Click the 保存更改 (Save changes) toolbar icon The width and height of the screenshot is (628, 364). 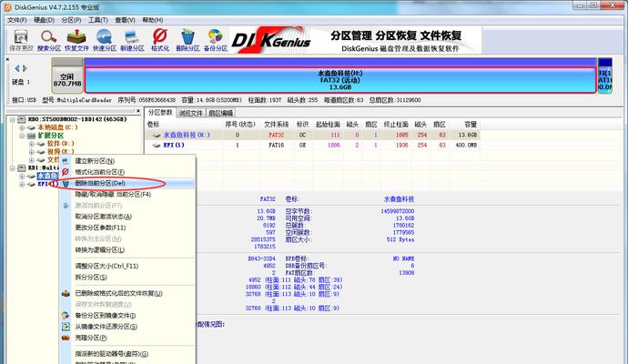click(x=21, y=40)
